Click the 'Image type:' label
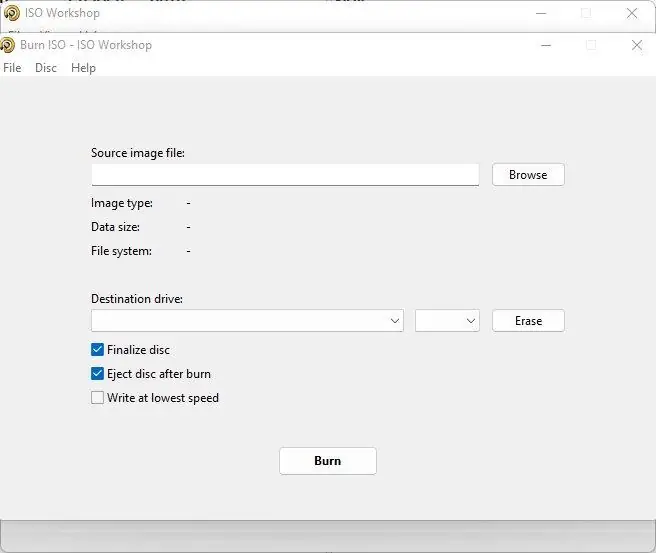This screenshot has width=656, height=553. (x=122, y=203)
